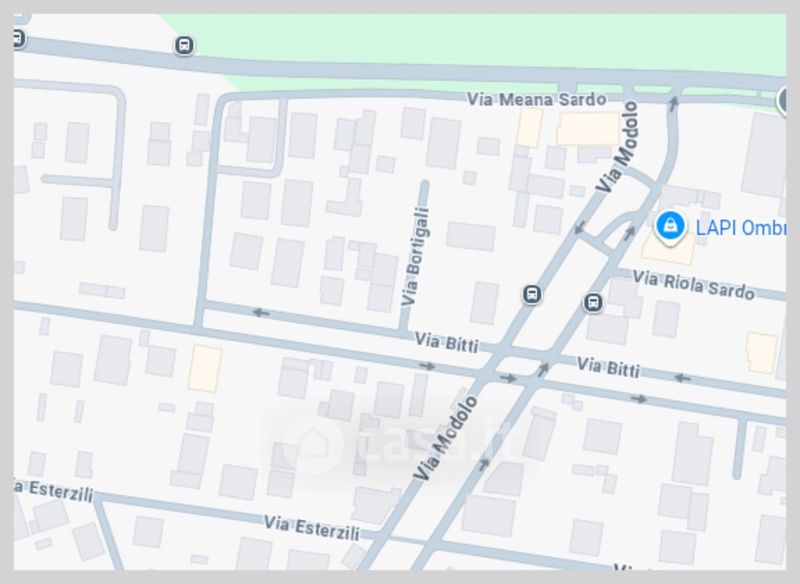Click the Via Riola Sardo street label
This screenshot has height=584, width=800.
693,285
